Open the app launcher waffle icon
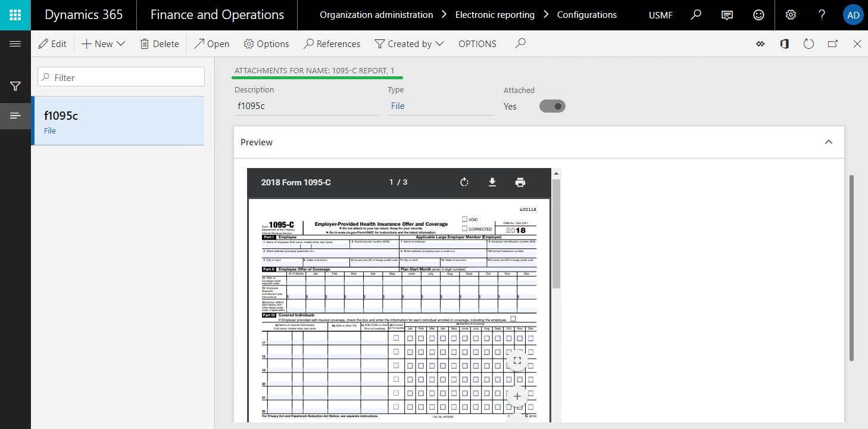Screen dimensions: 868x429 pos(15,15)
